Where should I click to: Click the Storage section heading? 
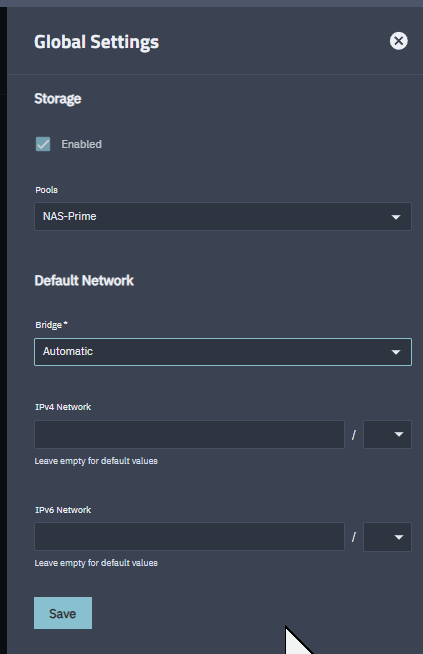(58, 99)
